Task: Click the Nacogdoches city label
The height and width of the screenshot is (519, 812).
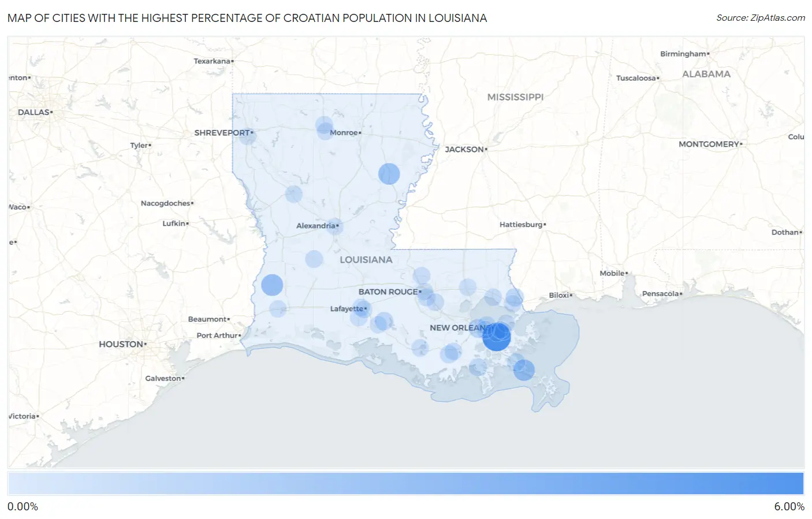Action: (166, 203)
